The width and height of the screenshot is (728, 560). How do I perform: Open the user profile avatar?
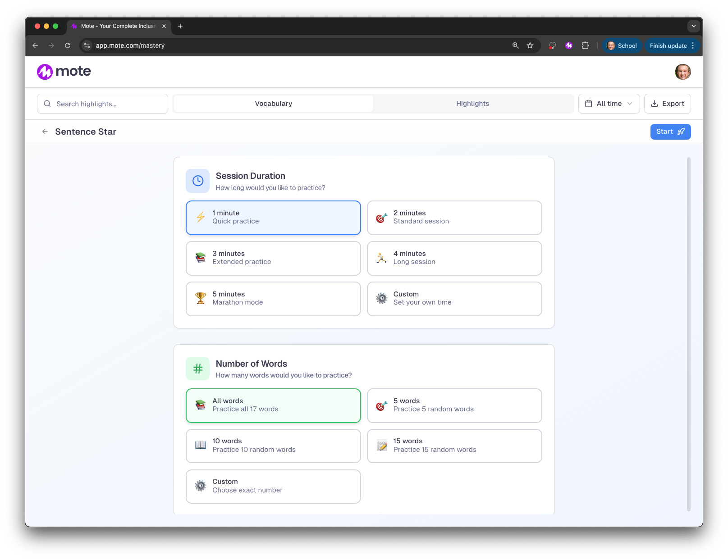coord(682,72)
